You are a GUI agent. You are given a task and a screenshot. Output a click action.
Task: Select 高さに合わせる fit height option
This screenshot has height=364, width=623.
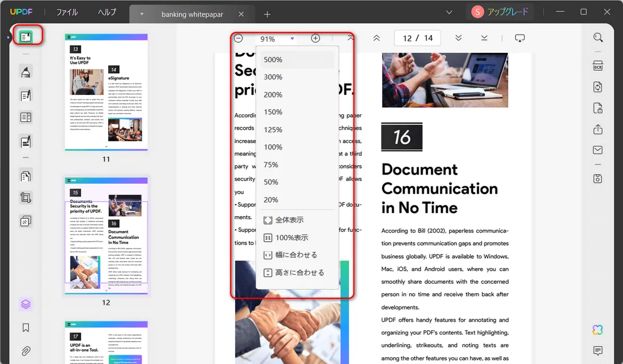[x=297, y=272]
